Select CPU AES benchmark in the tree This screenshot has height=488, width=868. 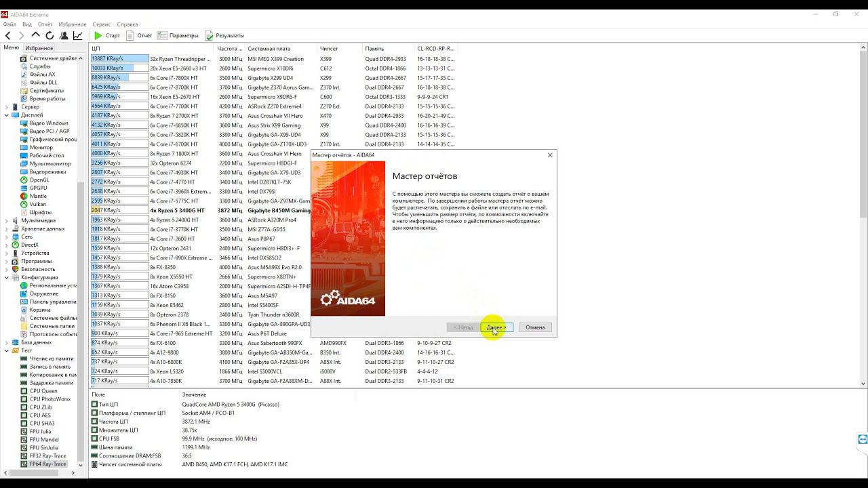pyautogui.click(x=40, y=415)
